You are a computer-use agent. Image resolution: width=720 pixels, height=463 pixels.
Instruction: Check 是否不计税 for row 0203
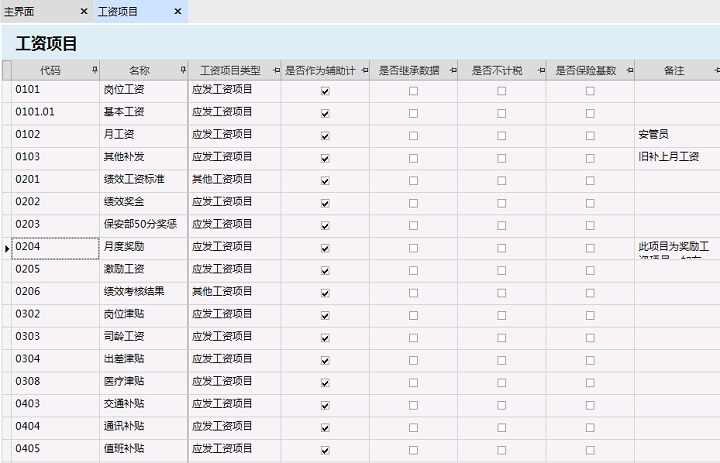(x=501, y=226)
